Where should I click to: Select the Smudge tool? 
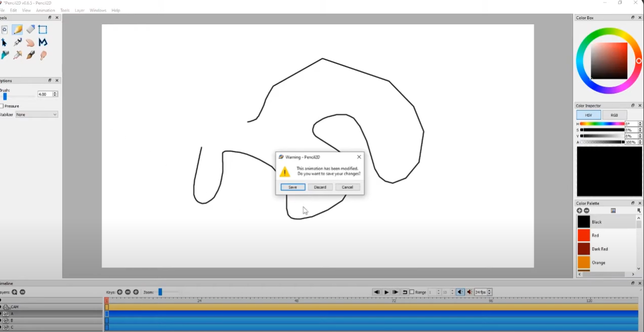click(43, 55)
